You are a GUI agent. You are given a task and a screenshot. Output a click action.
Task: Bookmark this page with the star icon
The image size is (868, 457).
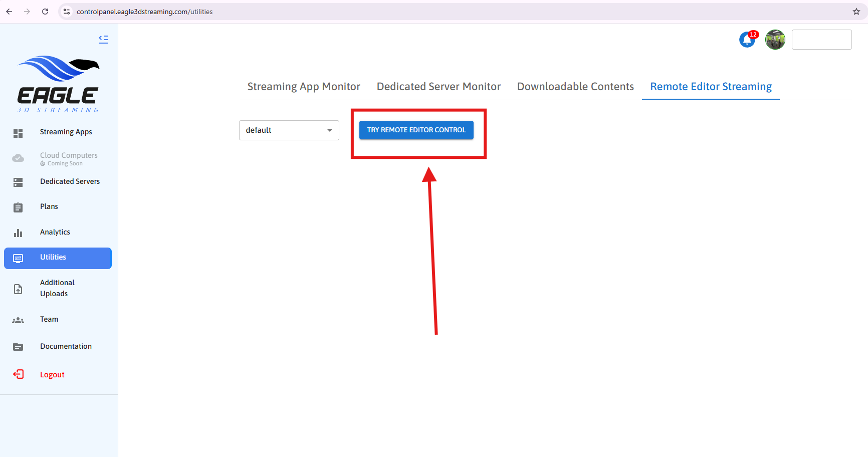(x=856, y=12)
